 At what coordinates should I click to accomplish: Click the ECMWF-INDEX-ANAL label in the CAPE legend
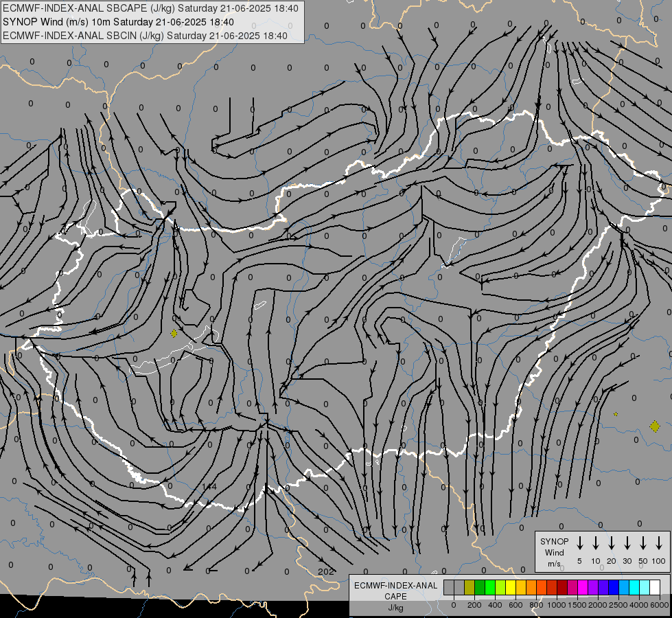pyautogui.click(x=396, y=586)
